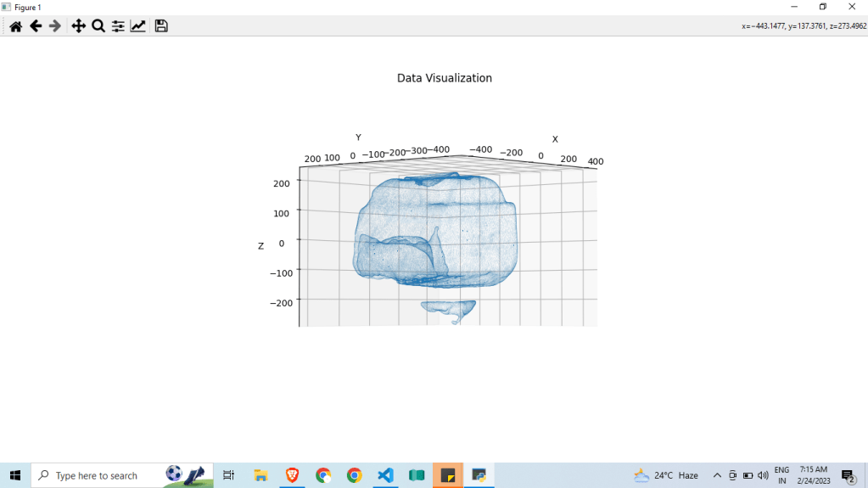
Task: Open Visual Studio Code from taskbar
Action: (x=385, y=475)
